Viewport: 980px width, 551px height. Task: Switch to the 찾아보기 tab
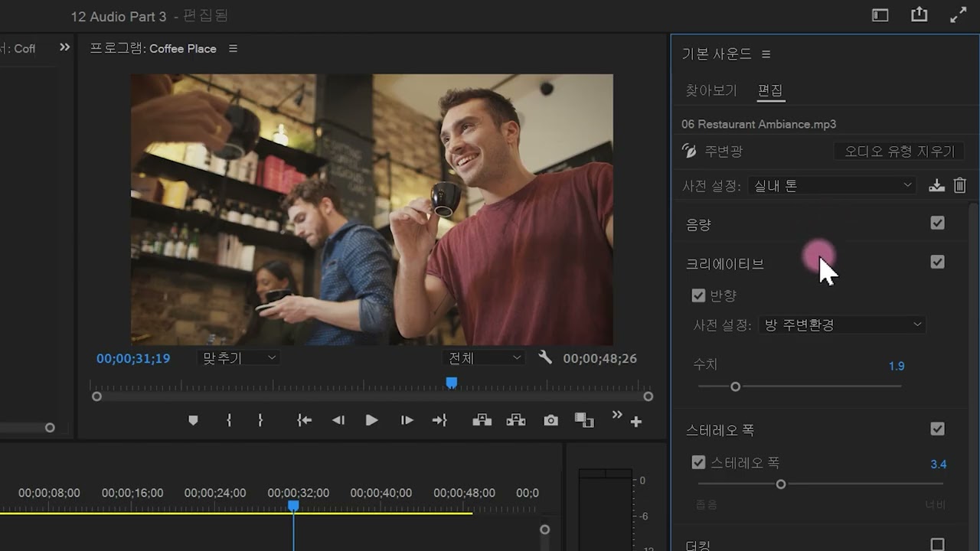point(710,90)
